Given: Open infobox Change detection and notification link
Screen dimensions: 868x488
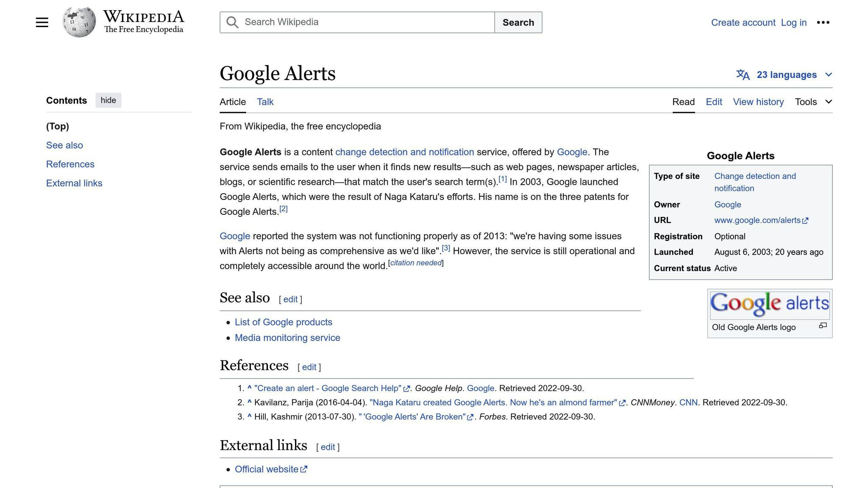Looking at the screenshot, I should [x=755, y=182].
